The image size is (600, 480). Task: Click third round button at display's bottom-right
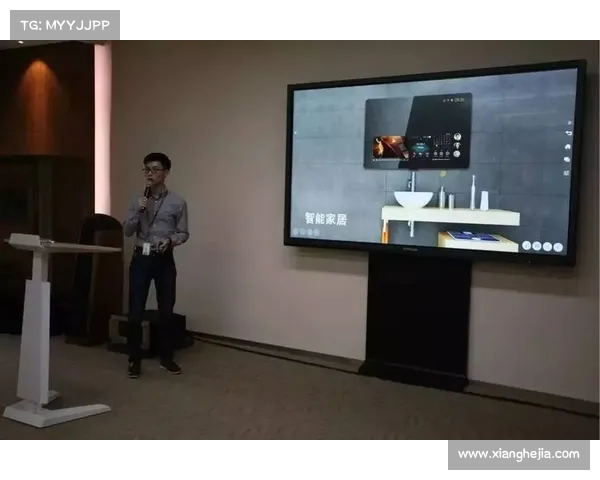click(548, 246)
